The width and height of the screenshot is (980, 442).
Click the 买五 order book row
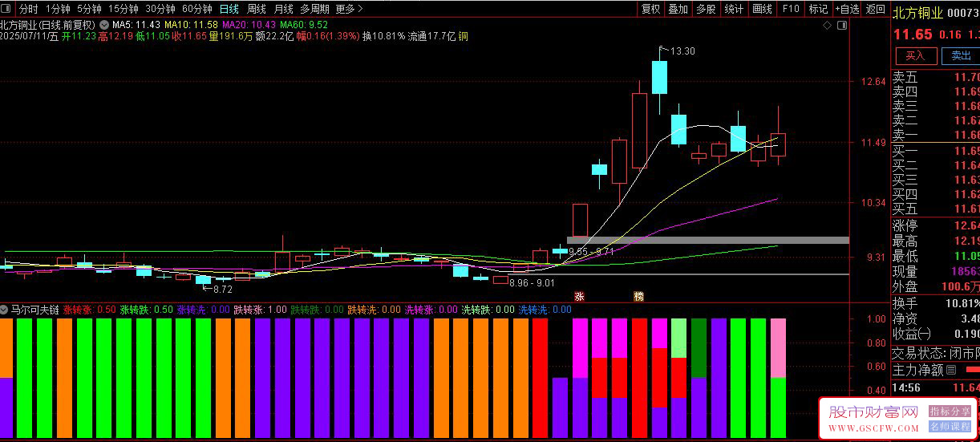pyautogui.click(x=936, y=209)
